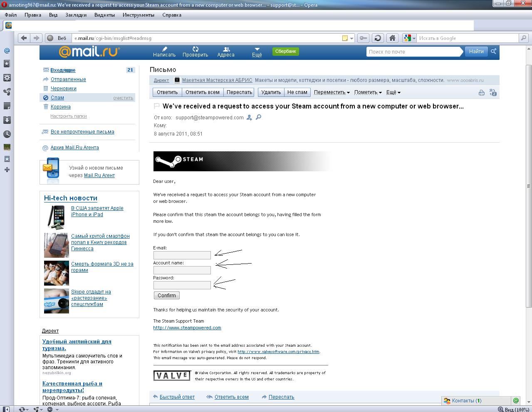
Task: Click the E-mail input field
Action: (x=182, y=255)
